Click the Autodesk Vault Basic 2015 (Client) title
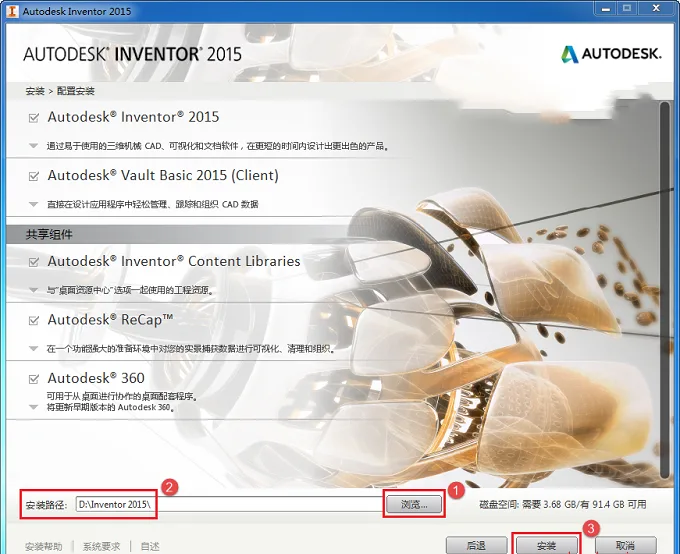This screenshot has width=680, height=554. (x=163, y=175)
